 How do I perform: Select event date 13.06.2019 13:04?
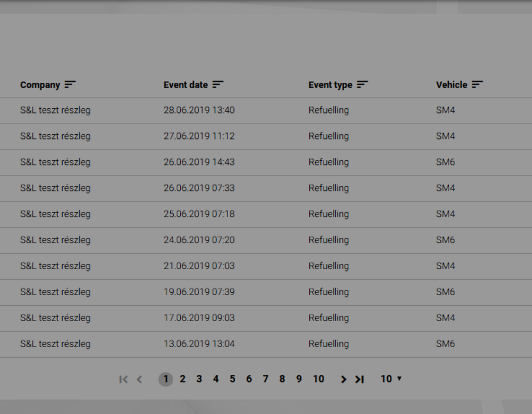coord(199,344)
